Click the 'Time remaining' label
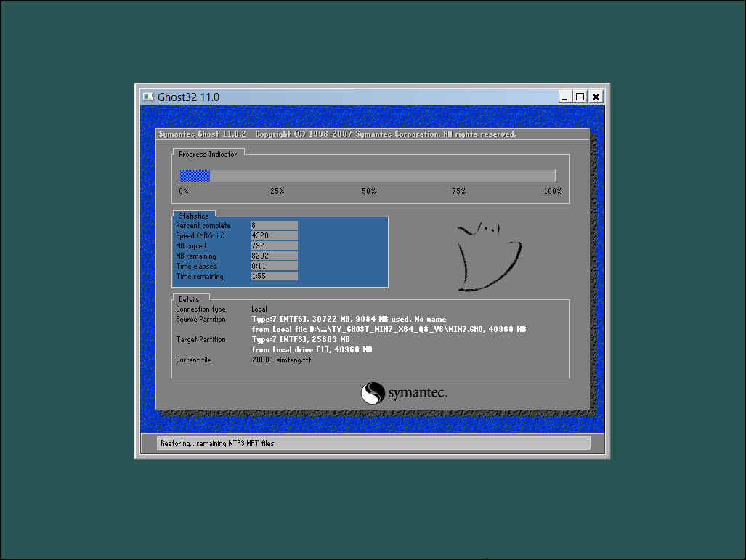Image resolution: width=746 pixels, height=560 pixels. 200,277
